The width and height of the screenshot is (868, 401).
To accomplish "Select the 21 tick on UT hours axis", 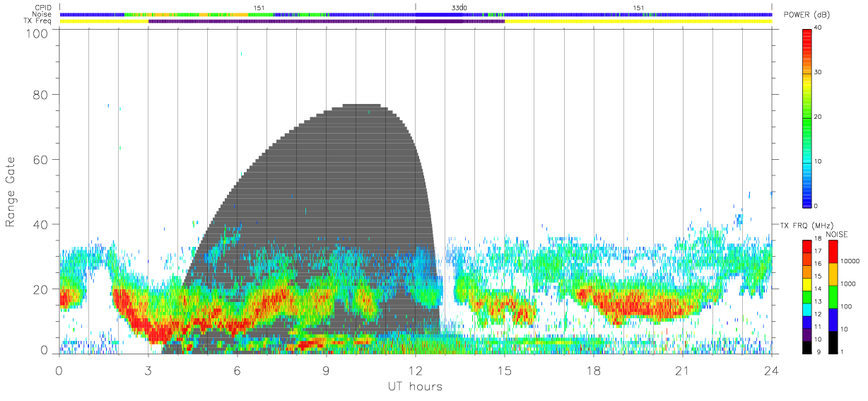I will 682,370.
